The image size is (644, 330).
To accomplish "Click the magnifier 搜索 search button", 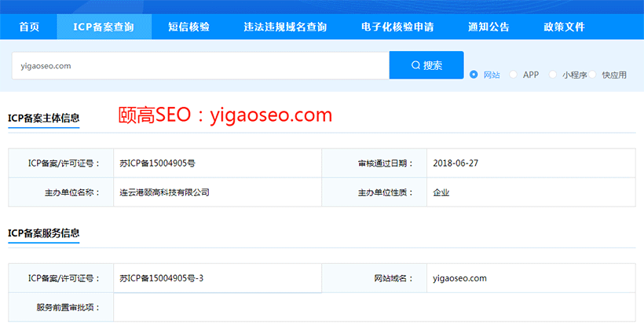I will pos(426,65).
